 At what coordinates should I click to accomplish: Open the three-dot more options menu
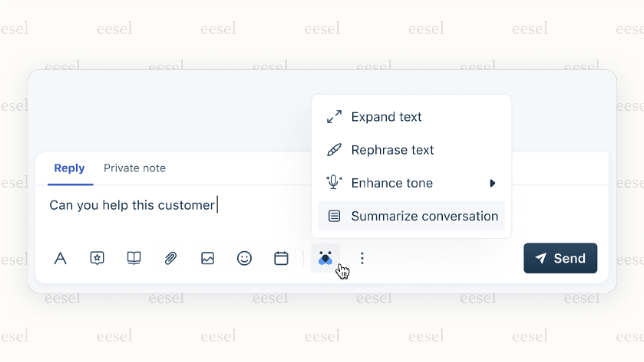click(x=361, y=258)
